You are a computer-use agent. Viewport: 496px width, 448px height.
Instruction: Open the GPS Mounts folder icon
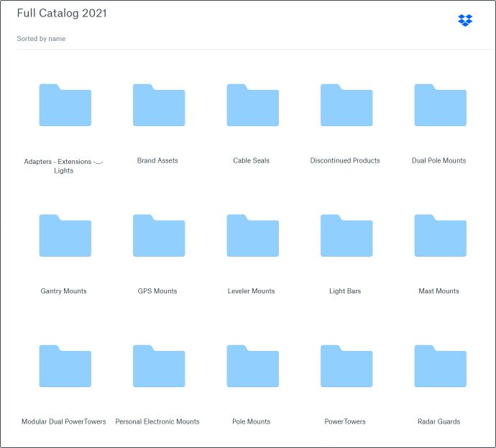coord(158,236)
